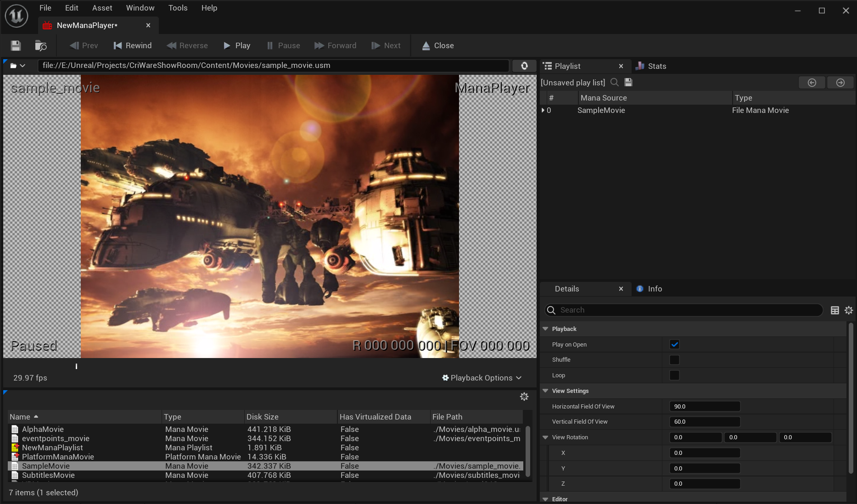Pause the movie playback

coord(283,45)
